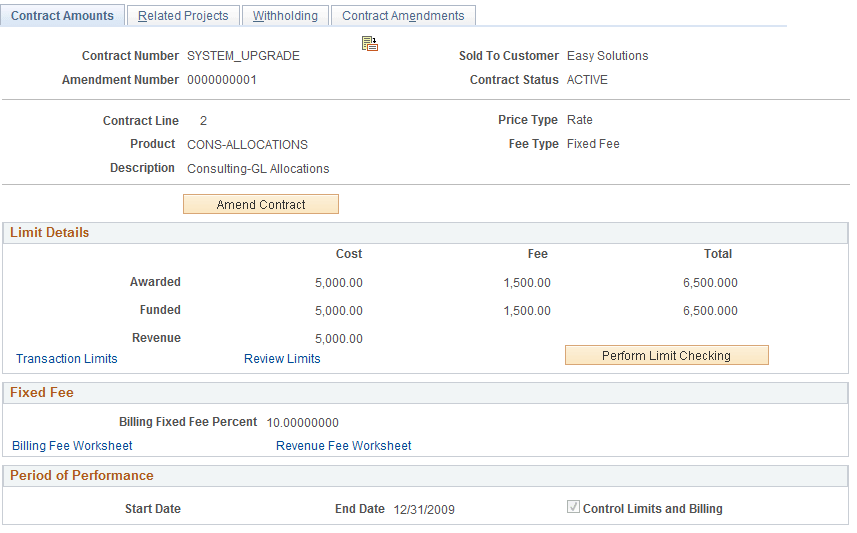Click the End Date value 12/31/2009
The image size is (857, 533).
tap(424, 509)
